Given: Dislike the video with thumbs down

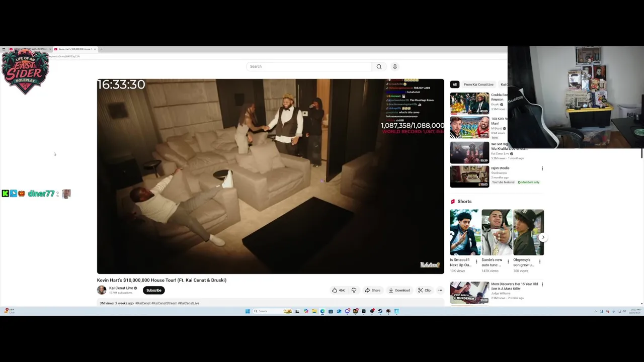Looking at the screenshot, I should (x=354, y=290).
